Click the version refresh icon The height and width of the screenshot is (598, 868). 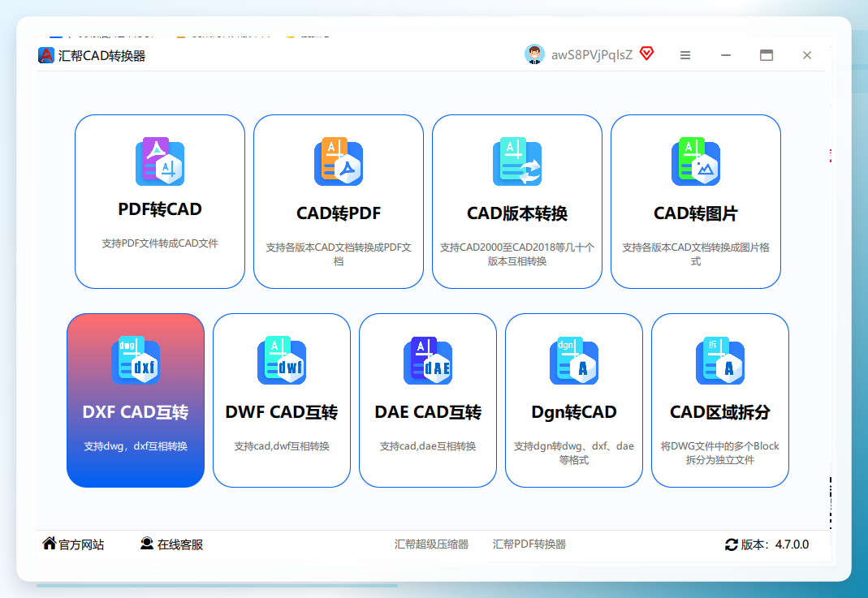tap(732, 544)
